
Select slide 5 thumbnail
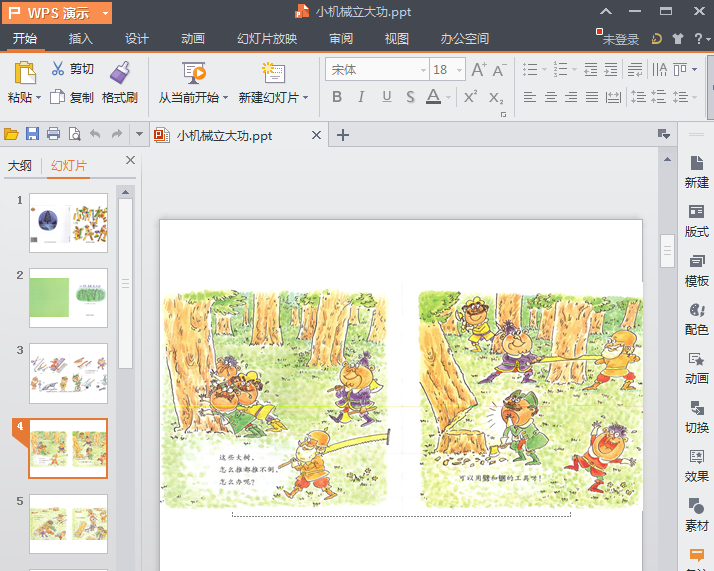click(68, 524)
